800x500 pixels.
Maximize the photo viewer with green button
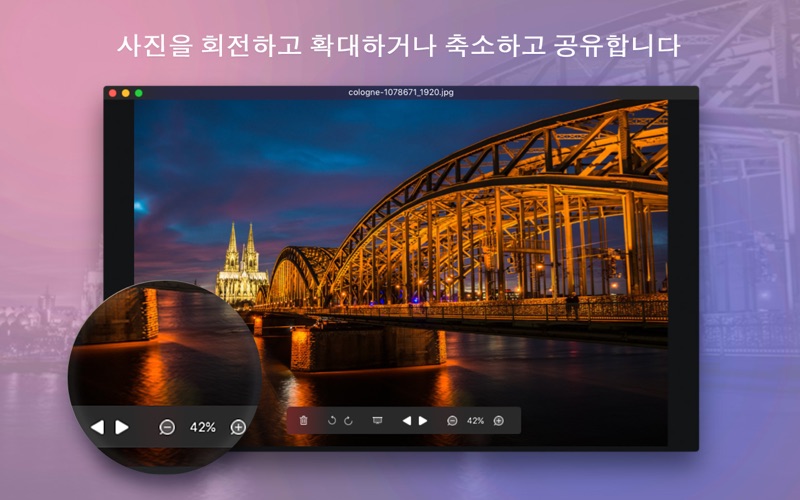click(139, 93)
